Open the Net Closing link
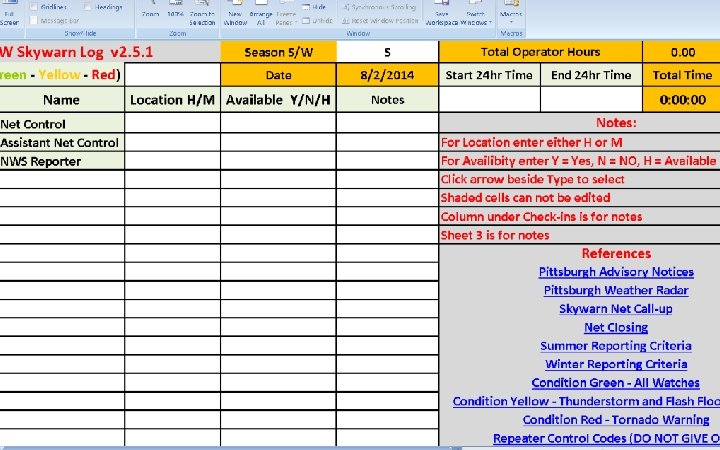Image resolution: width=720 pixels, height=450 pixels. (x=616, y=327)
